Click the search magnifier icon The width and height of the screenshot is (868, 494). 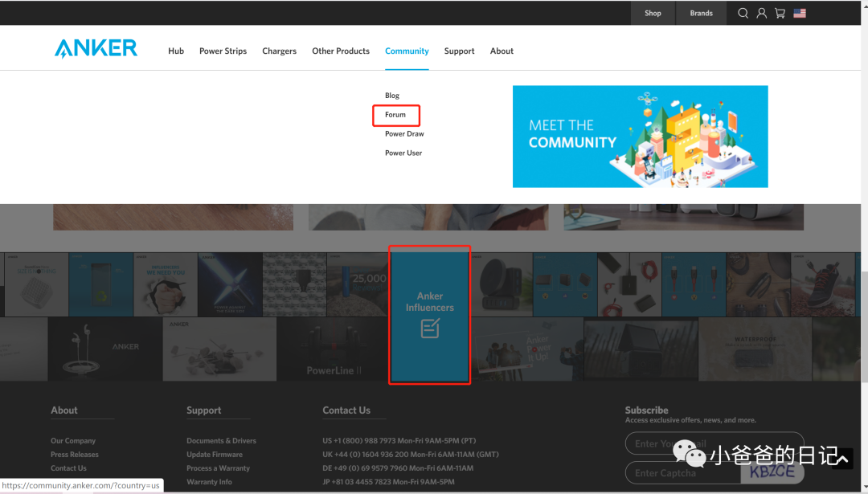pyautogui.click(x=743, y=13)
